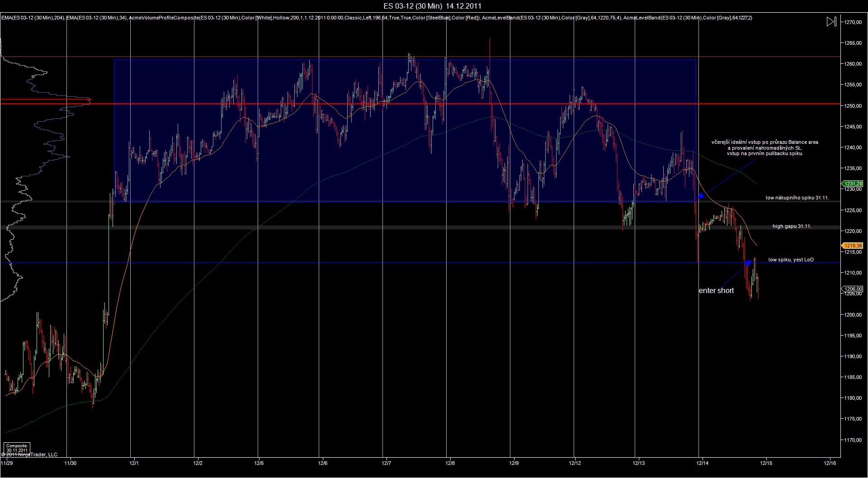
Task: Click the 11/30 date label
Action: [x=70, y=463]
